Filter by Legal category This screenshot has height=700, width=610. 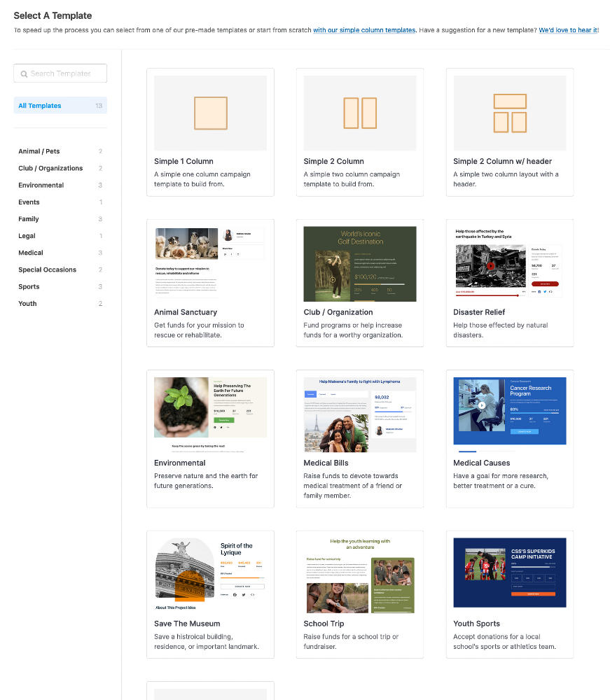60,236
